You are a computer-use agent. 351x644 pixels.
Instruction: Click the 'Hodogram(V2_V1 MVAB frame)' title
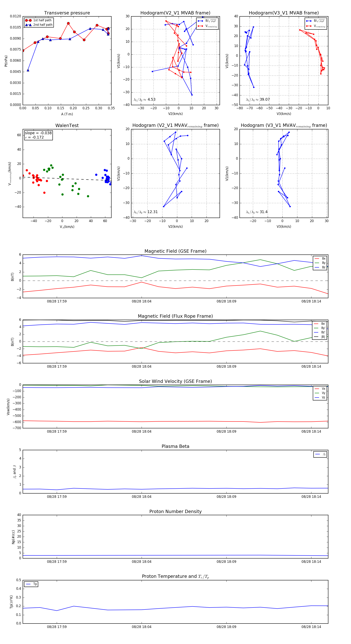pos(175,13)
